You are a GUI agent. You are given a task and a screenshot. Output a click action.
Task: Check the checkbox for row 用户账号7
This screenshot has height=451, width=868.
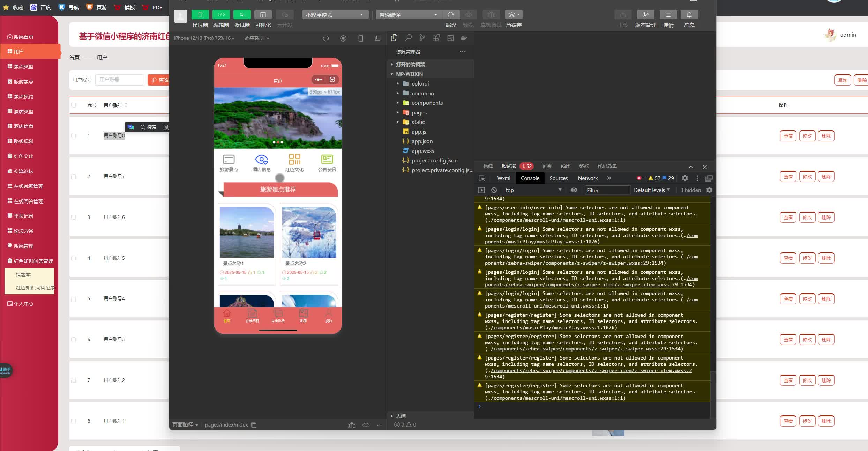[74, 177]
